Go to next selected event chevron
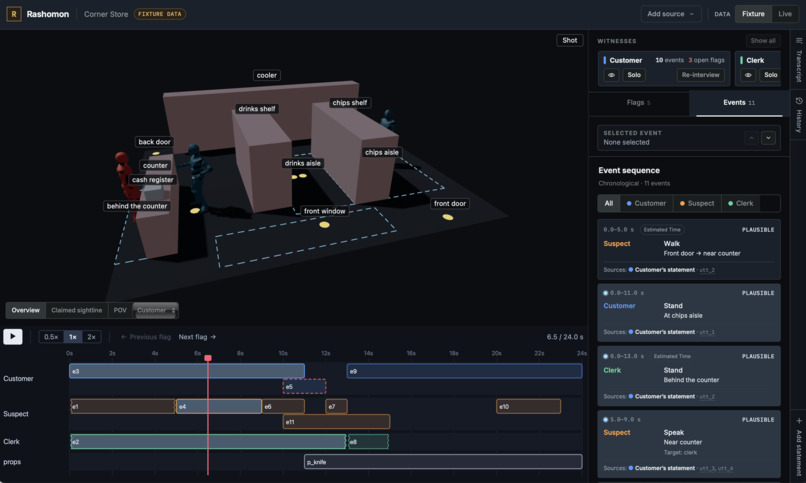 coord(768,138)
